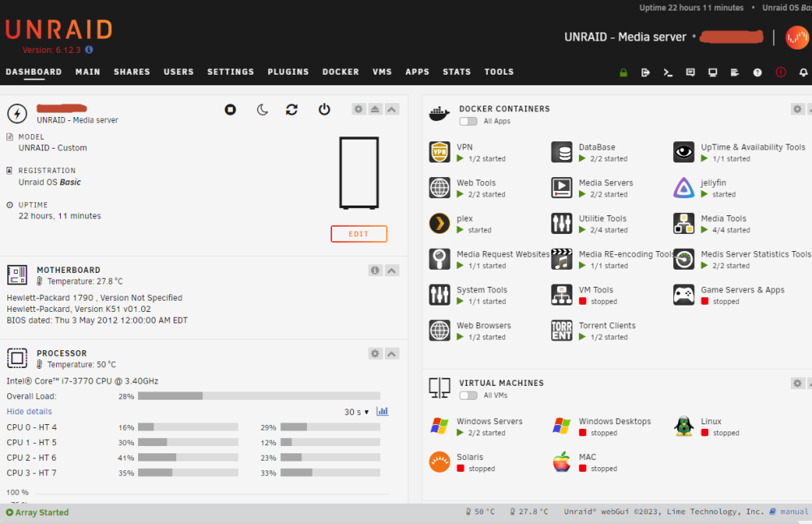Open the System Tools icon

pos(439,295)
